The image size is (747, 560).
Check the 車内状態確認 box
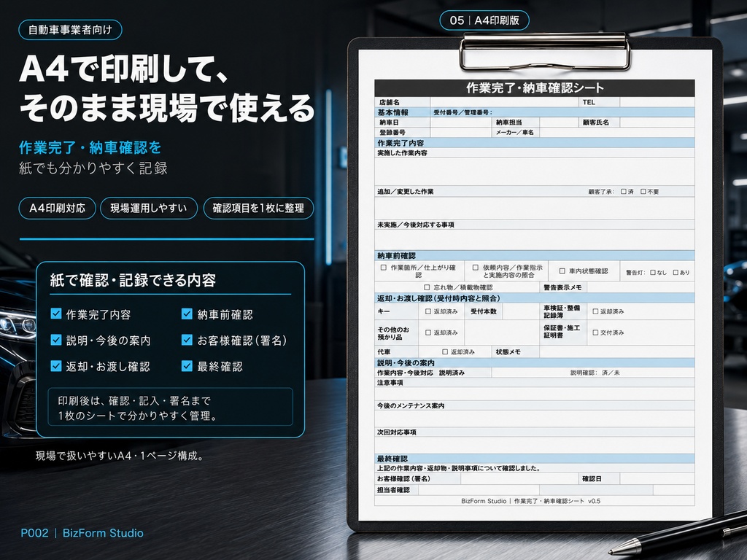coord(562,271)
